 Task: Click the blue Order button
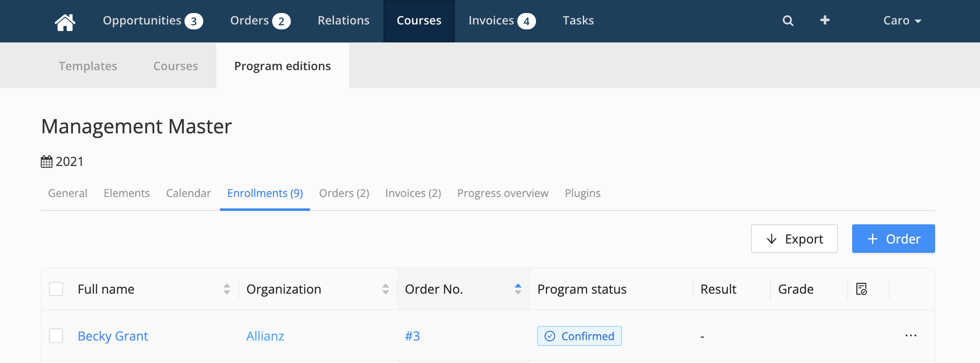[x=893, y=239]
